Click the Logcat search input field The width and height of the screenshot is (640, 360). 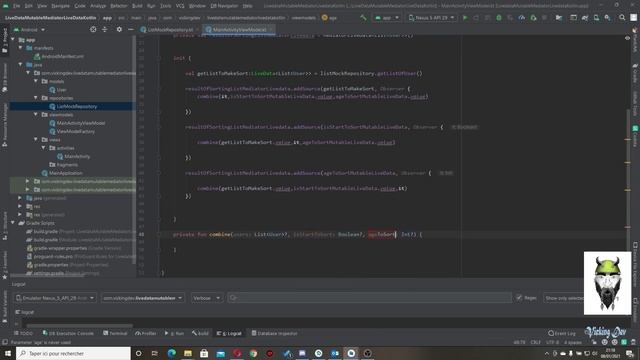[x=369, y=298]
